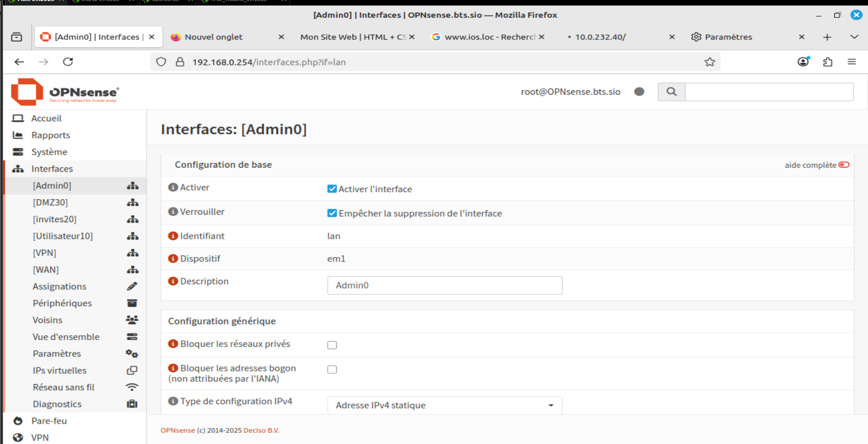
Task: Click the Système server icon
Action: tap(18, 152)
